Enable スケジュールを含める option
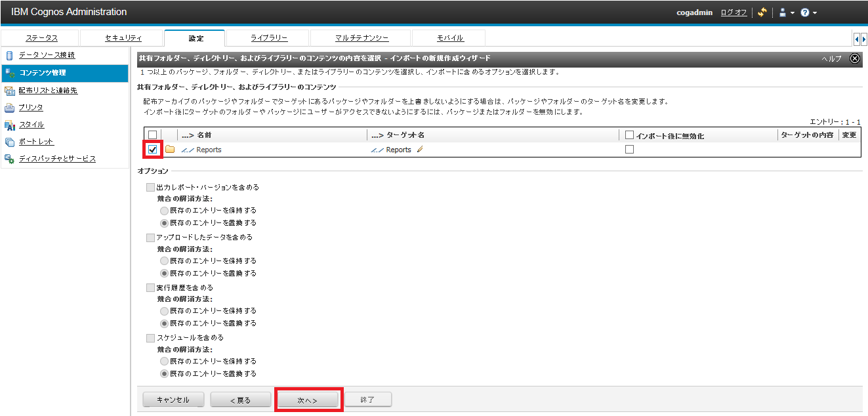 click(151, 337)
